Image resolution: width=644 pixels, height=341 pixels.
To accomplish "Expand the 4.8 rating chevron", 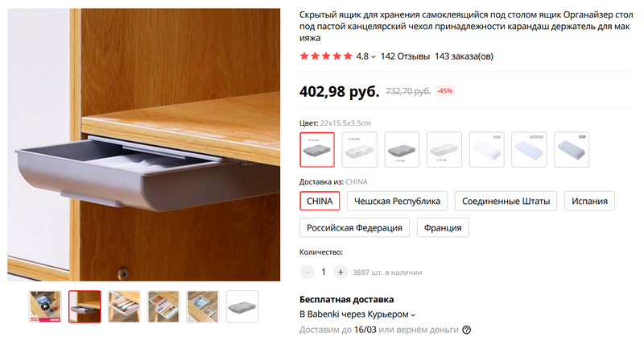I will click(373, 56).
